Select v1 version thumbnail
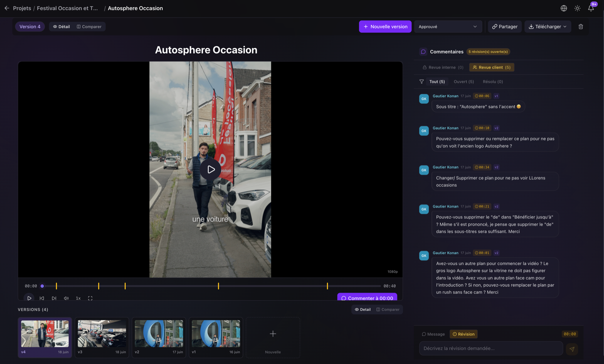The image size is (604, 364). [x=216, y=337]
